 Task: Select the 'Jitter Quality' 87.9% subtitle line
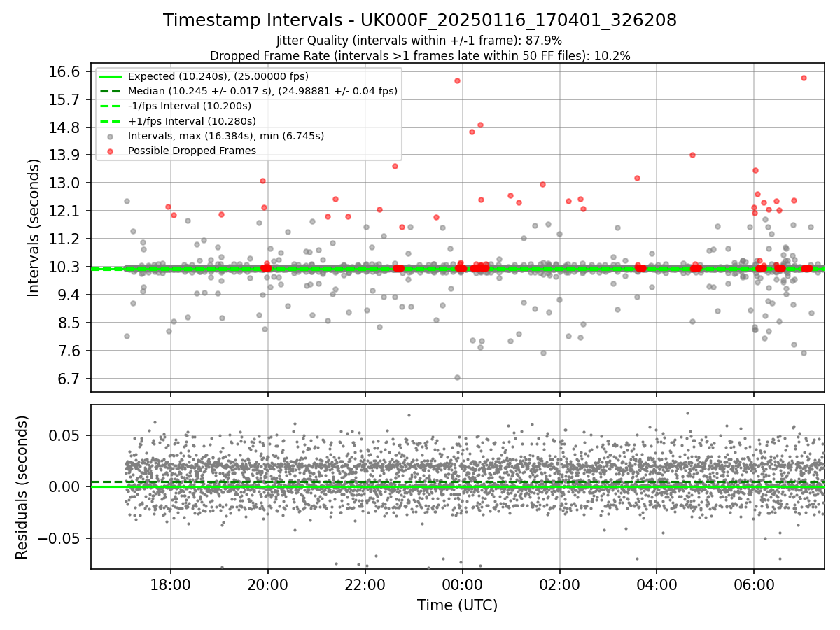[419, 41]
